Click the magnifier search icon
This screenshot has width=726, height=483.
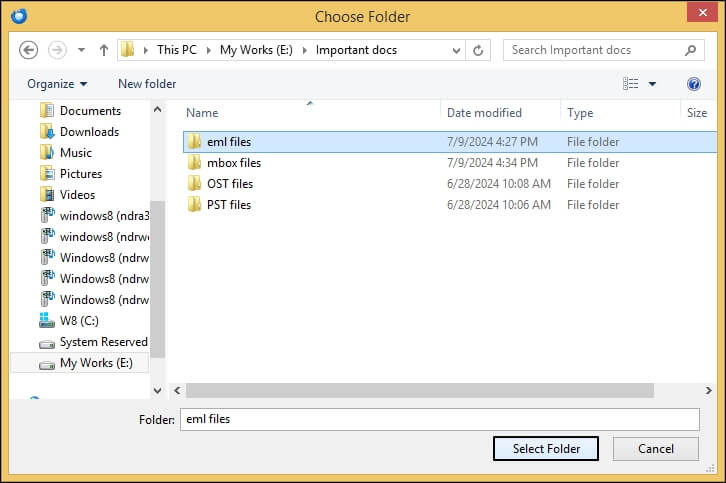690,50
